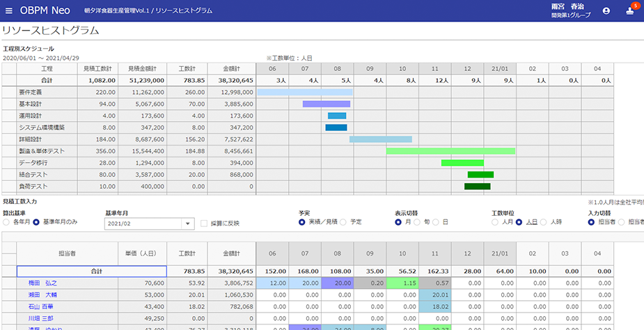Select the 各年月 calculation basis radio

point(7,222)
